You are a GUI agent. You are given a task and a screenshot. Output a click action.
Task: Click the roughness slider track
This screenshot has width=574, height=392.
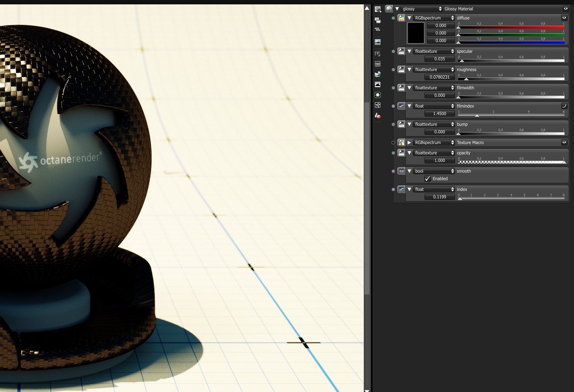click(x=511, y=79)
